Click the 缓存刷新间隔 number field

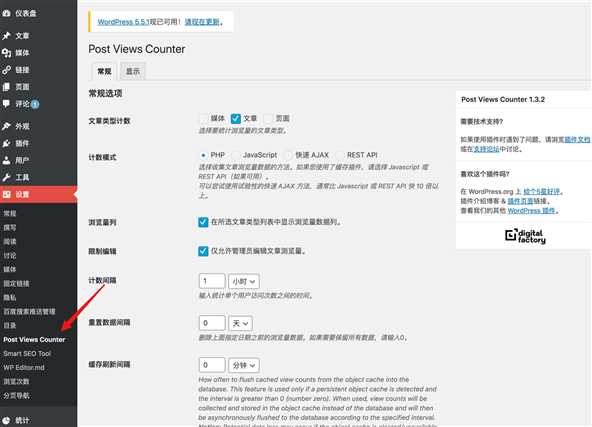pyautogui.click(x=212, y=365)
